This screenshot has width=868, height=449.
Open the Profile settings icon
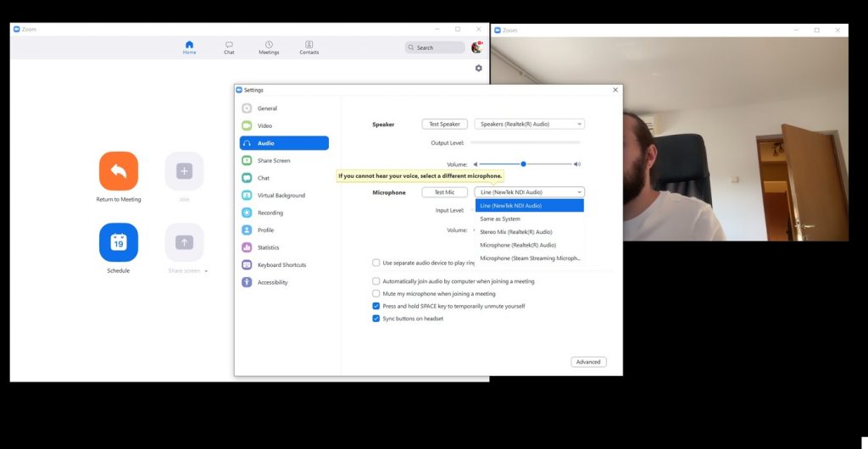247,230
